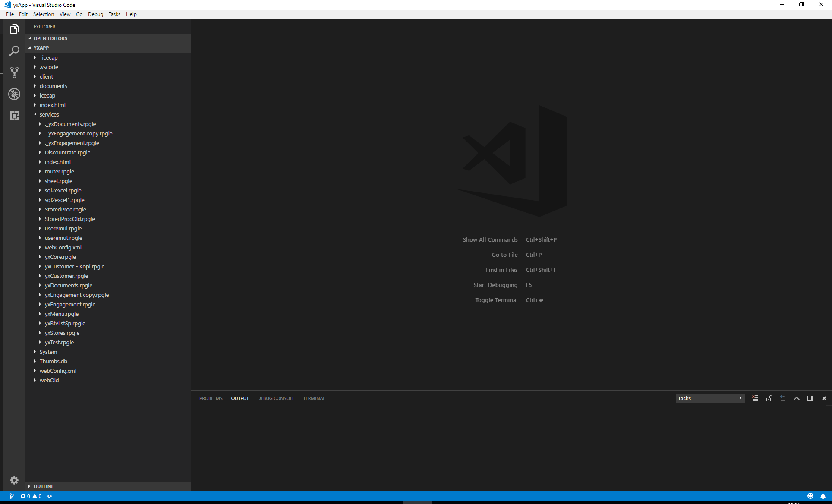Unlock scroll lock in the Output panel

point(769,398)
